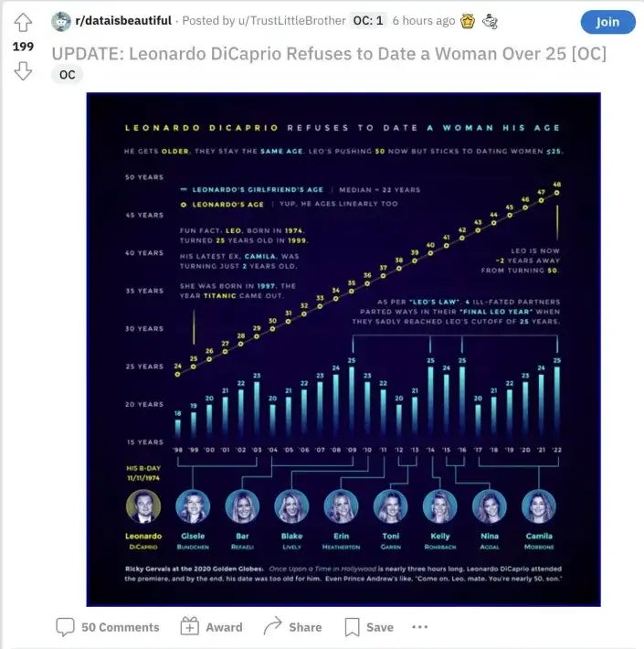Click the OC flair tag below title
This screenshot has width=644, height=649.
[x=67, y=75]
